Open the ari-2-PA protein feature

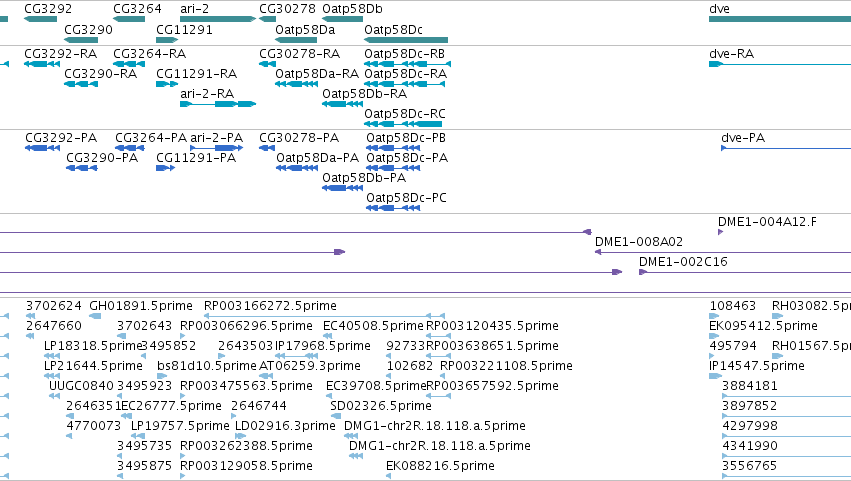217,138
